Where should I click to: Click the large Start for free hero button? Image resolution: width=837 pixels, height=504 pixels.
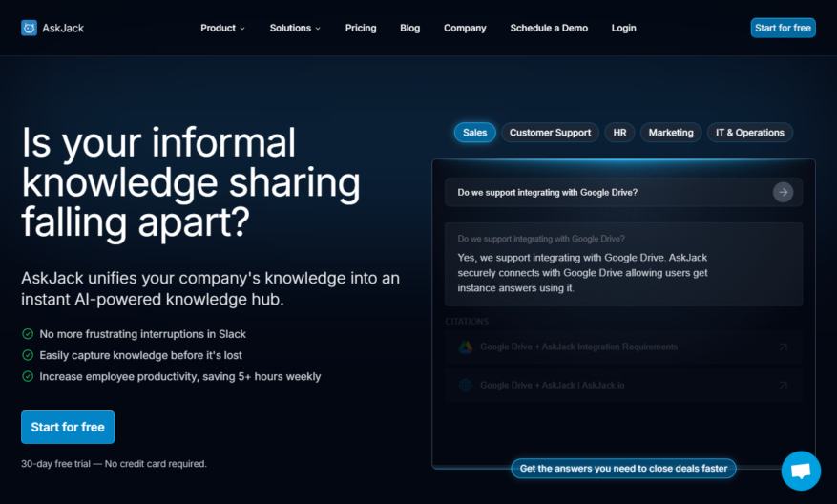click(x=68, y=427)
